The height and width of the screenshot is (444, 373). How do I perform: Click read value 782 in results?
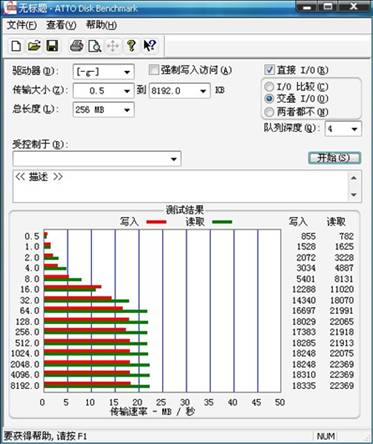pyautogui.click(x=346, y=236)
